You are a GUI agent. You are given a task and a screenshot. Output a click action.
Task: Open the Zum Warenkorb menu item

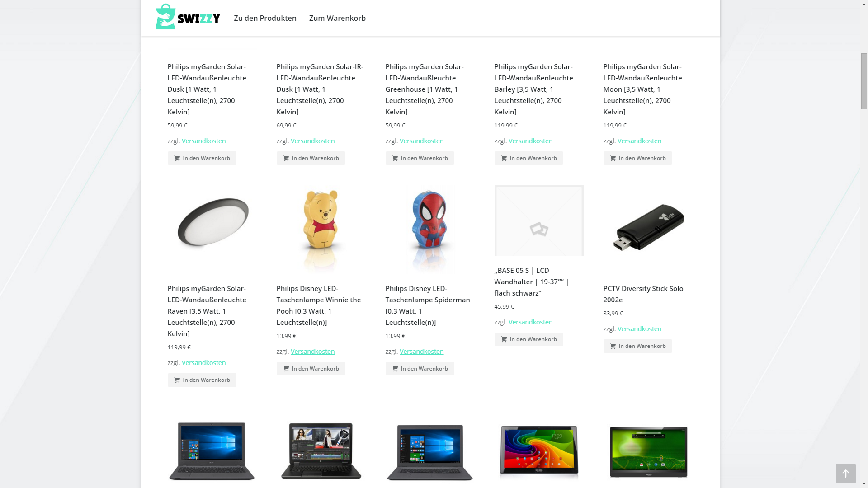click(337, 18)
